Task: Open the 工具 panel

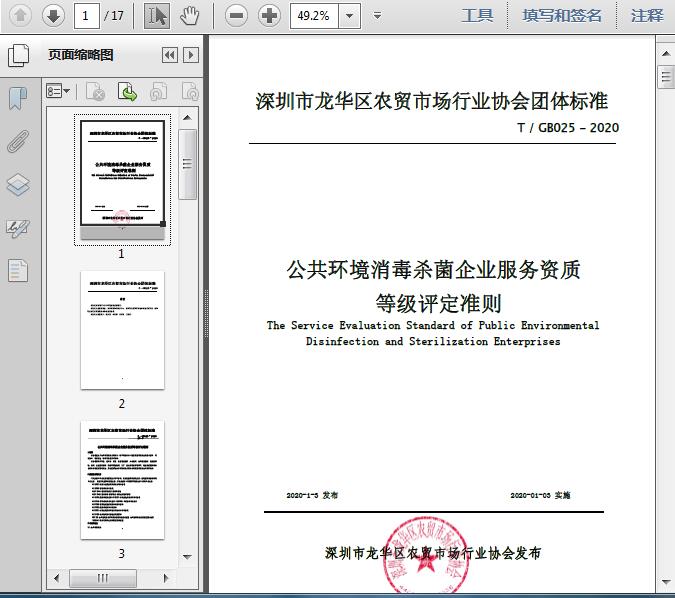Action: (477, 15)
